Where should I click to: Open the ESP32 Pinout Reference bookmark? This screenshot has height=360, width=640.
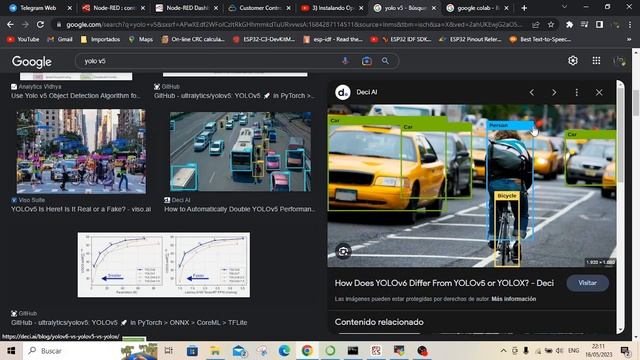tap(470, 40)
